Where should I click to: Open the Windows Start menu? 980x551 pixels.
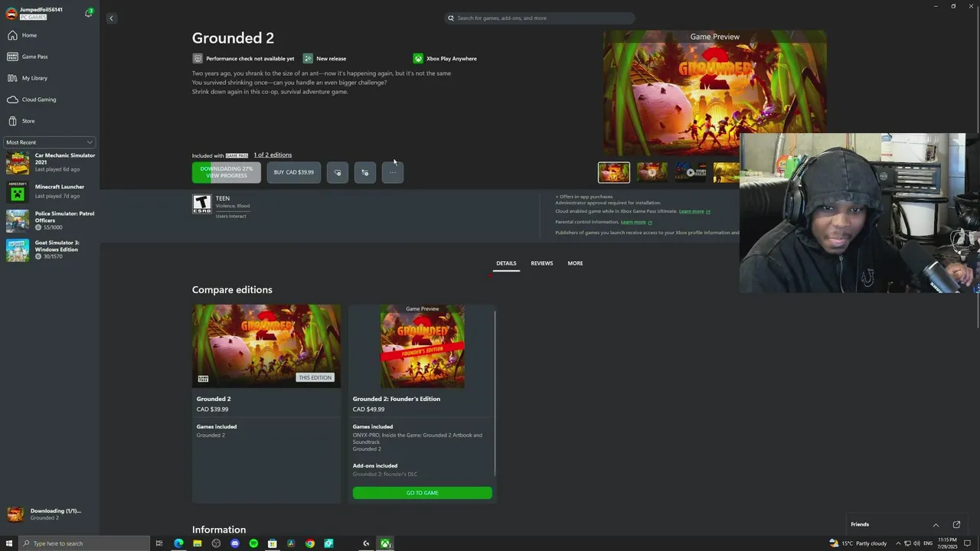[x=9, y=543]
